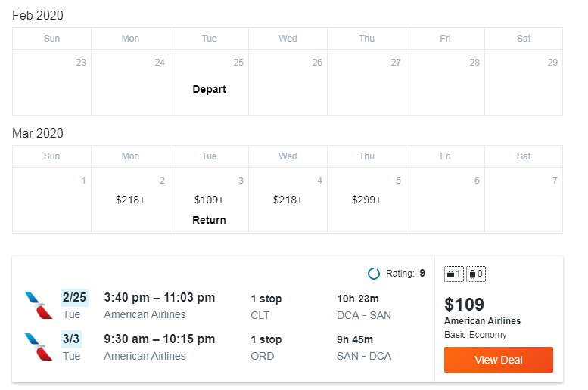Click the outbound 3:40 pm – 11:03 pm time

pos(160,298)
